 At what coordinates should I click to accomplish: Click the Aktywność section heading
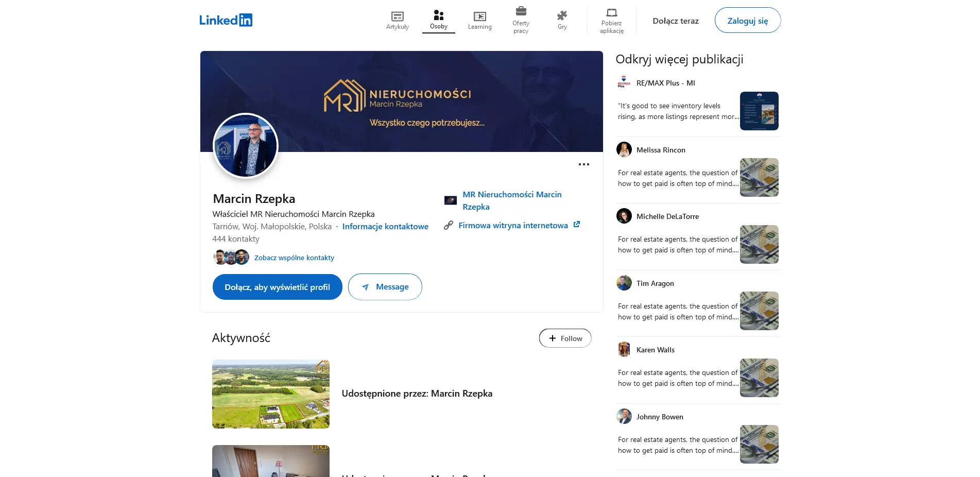pos(241,338)
